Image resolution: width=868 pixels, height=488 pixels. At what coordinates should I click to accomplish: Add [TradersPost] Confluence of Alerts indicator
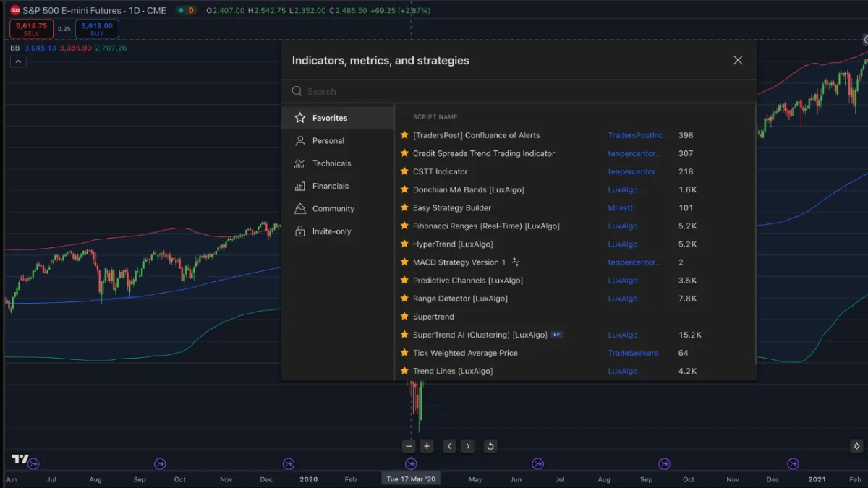click(476, 135)
